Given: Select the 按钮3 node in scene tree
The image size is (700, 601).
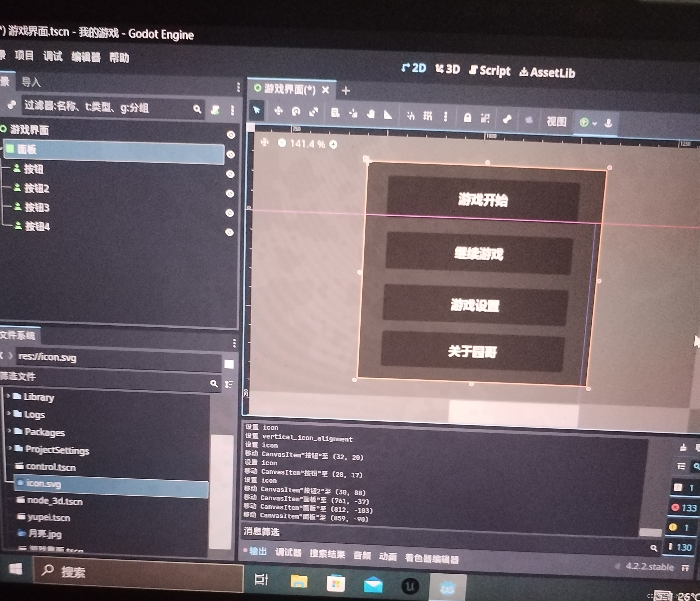Looking at the screenshot, I should point(37,207).
